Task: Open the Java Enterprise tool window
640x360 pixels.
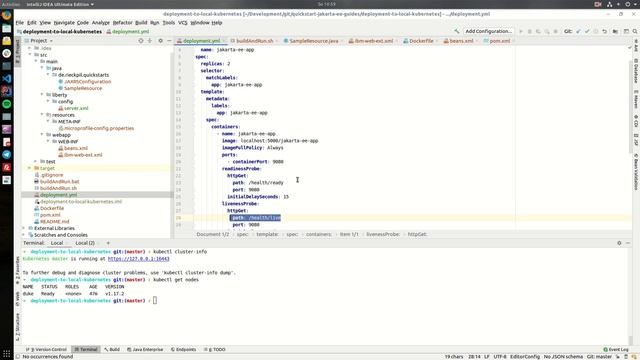Action: click(145, 349)
